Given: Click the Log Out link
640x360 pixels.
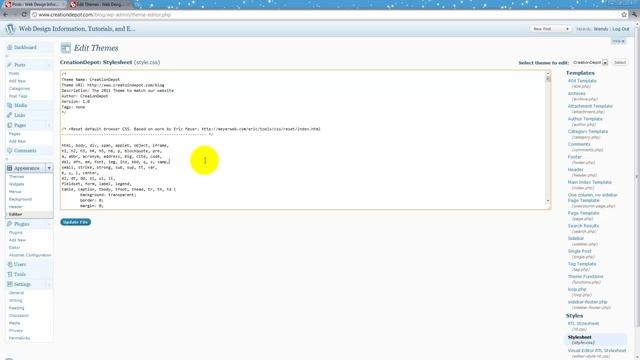Looking at the screenshot, I should [x=620, y=29].
